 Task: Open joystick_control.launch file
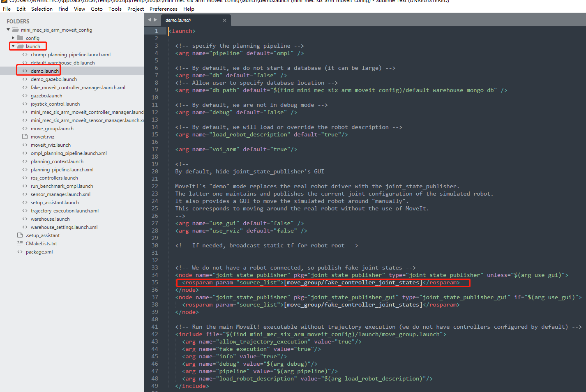tap(55, 104)
